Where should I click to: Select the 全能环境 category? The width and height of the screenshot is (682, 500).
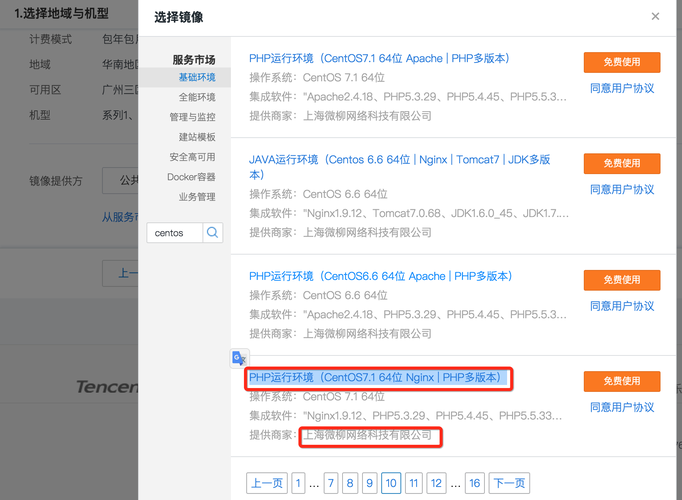click(x=197, y=97)
